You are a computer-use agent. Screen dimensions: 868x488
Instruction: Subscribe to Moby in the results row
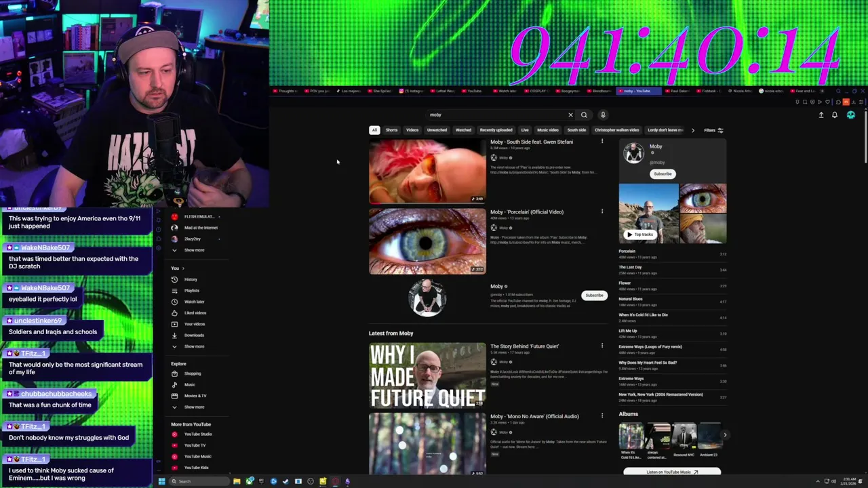[x=594, y=296]
